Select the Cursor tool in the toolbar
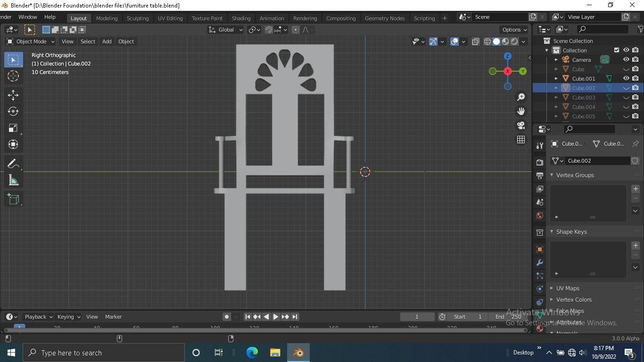644x362 pixels. (13, 76)
